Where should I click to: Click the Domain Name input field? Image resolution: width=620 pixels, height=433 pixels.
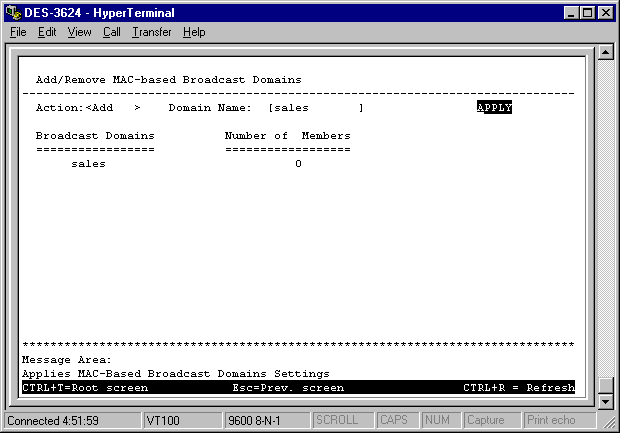[x=315, y=107]
